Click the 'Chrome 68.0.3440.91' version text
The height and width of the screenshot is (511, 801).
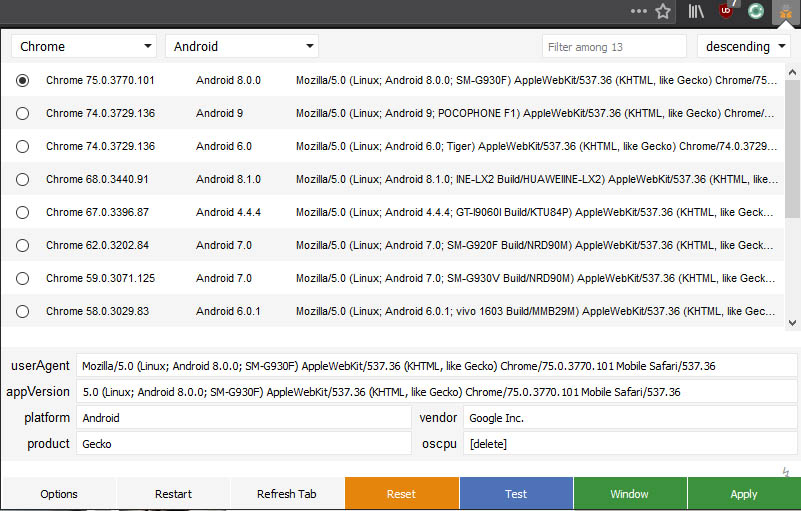click(x=97, y=179)
